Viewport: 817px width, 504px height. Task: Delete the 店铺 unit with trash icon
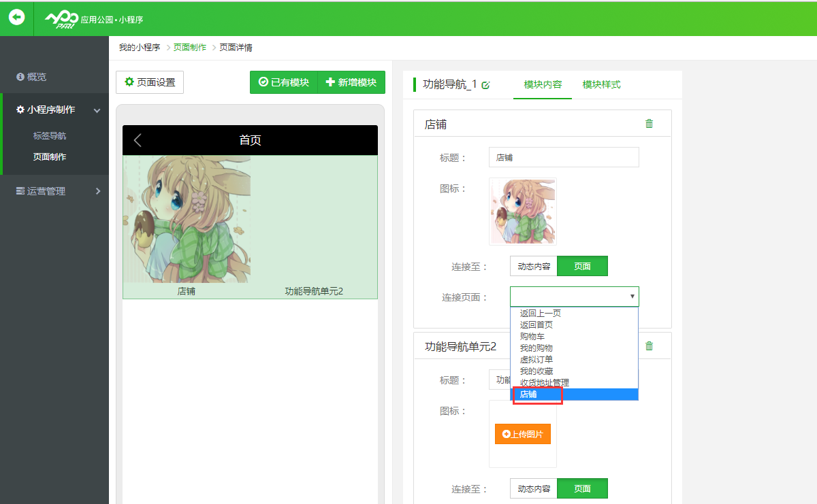pyautogui.click(x=649, y=124)
